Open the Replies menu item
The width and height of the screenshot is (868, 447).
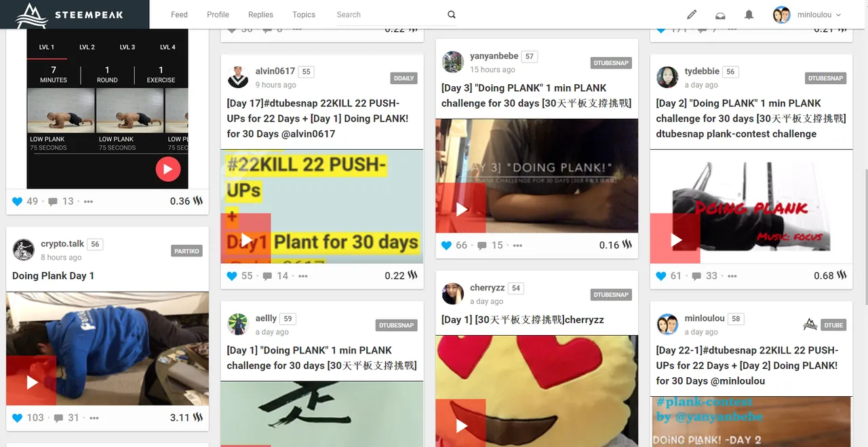point(260,14)
